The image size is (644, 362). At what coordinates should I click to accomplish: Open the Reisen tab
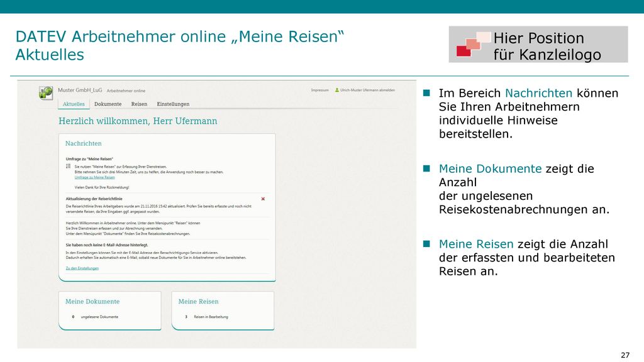[x=139, y=104]
